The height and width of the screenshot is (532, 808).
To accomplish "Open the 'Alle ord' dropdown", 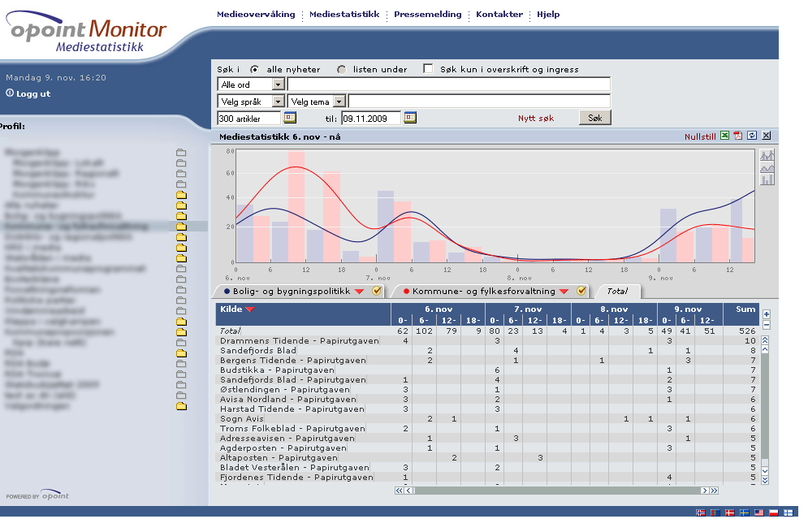I will coord(278,84).
